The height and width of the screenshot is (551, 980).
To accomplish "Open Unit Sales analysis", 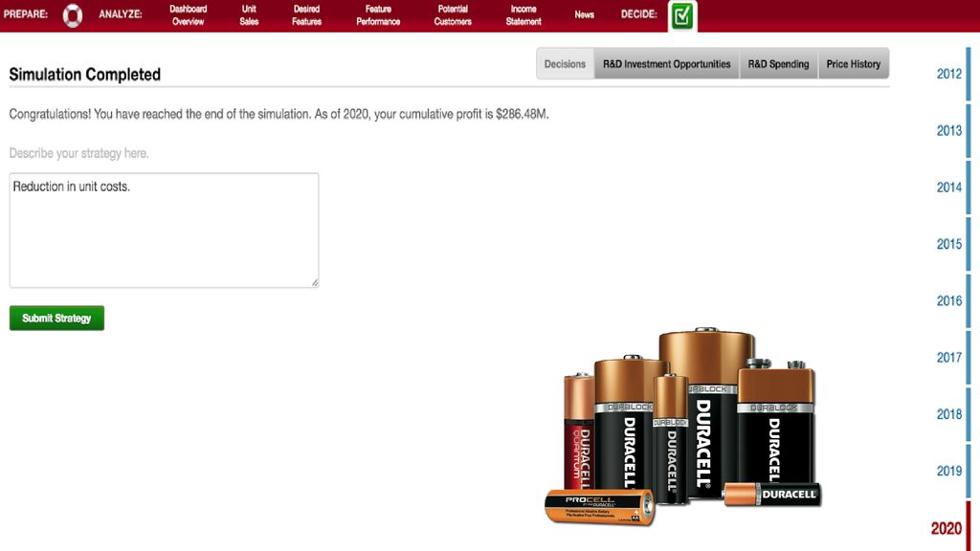I will pyautogui.click(x=249, y=15).
